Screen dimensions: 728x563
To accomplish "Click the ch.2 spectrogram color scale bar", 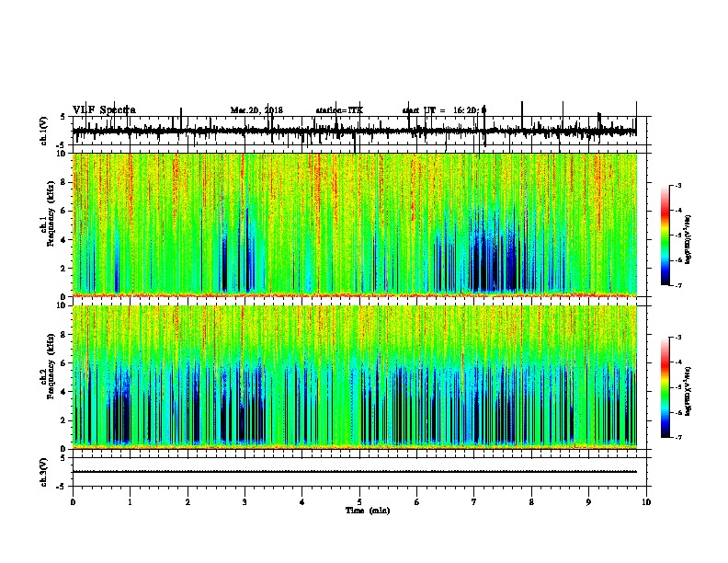I will tap(665, 387).
